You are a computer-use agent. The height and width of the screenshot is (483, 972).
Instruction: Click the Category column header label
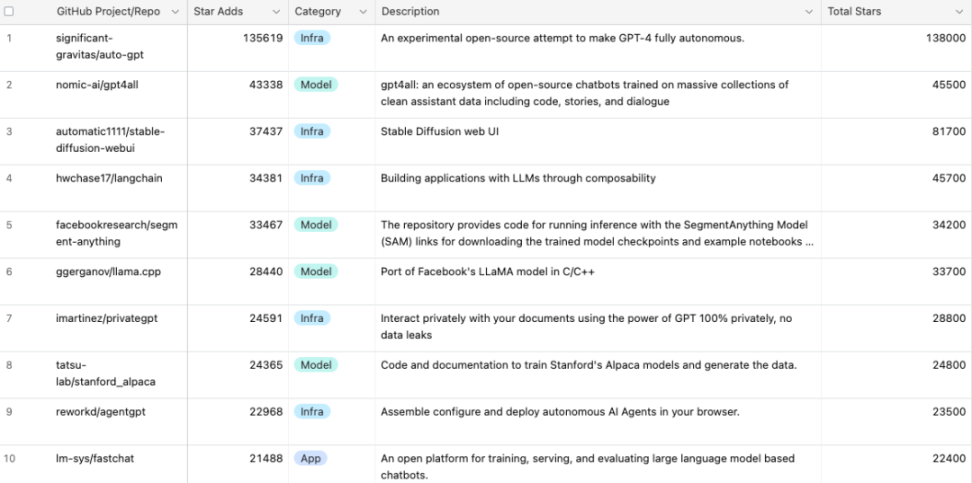tap(317, 11)
